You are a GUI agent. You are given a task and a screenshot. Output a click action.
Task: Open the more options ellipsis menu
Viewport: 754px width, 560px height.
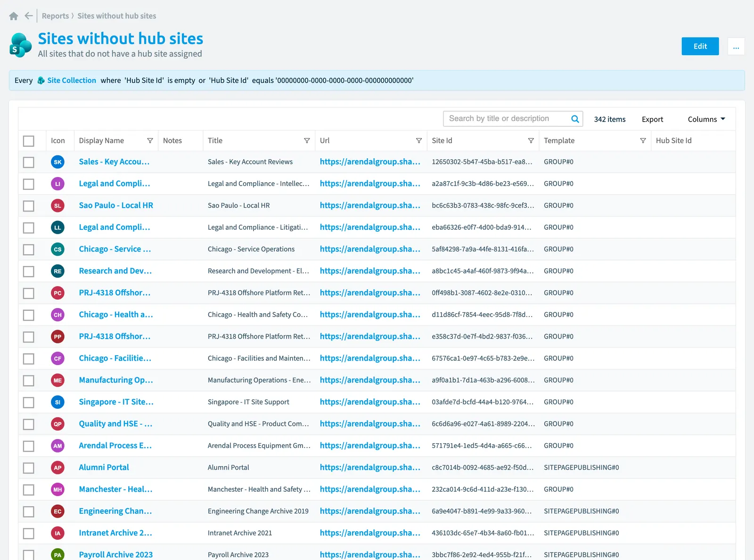736,46
